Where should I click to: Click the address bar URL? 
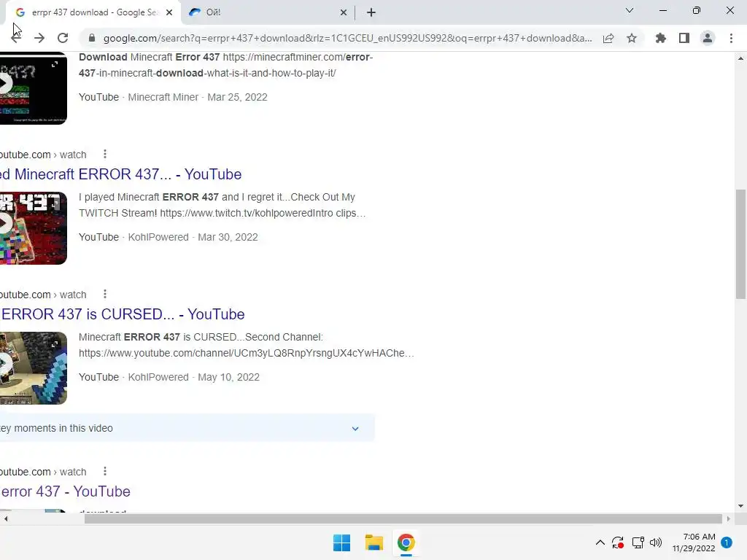[347, 38]
